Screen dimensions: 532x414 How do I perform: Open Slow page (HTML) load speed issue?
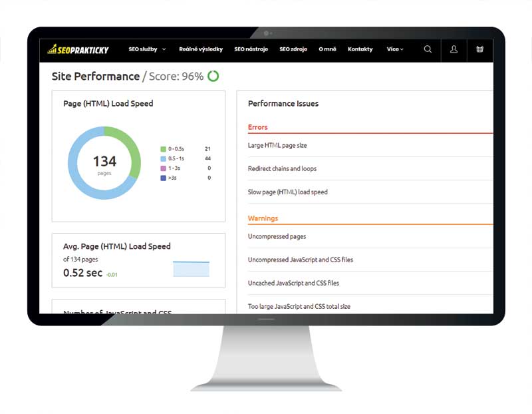288,192
